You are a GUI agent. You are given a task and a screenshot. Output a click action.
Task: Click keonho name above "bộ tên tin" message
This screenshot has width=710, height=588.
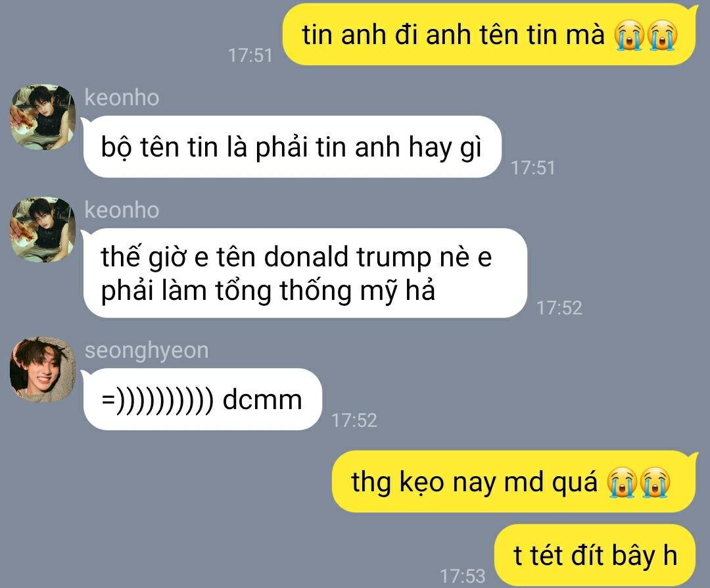(x=122, y=97)
